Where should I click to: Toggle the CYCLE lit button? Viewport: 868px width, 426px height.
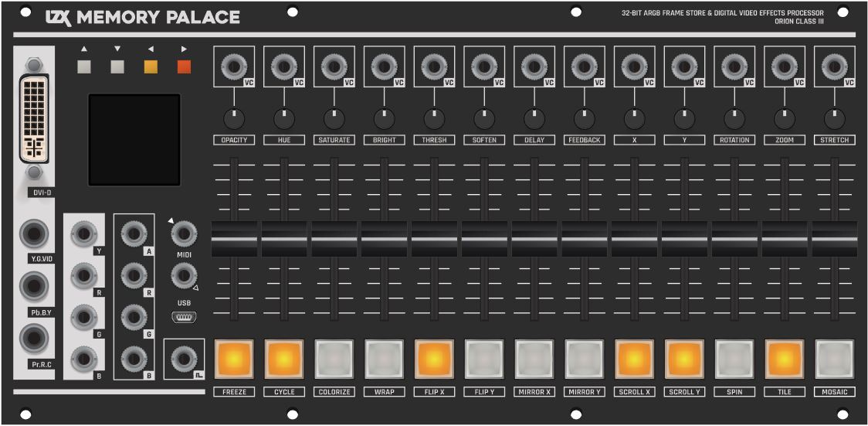point(284,359)
